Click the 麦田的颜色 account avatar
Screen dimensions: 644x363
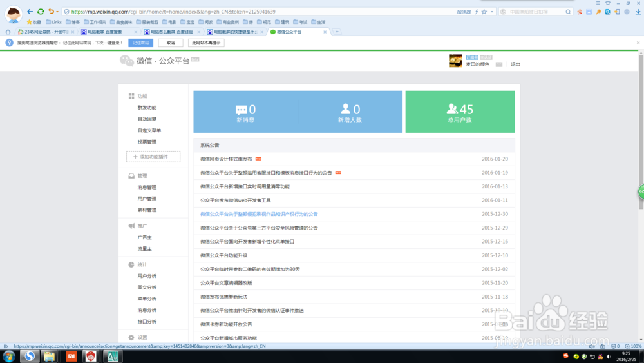tap(455, 61)
